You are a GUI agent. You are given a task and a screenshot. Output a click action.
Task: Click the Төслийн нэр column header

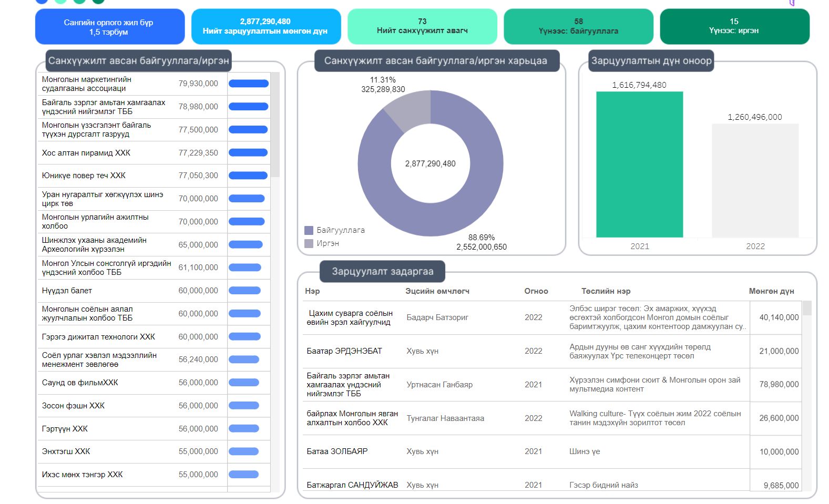click(x=606, y=291)
